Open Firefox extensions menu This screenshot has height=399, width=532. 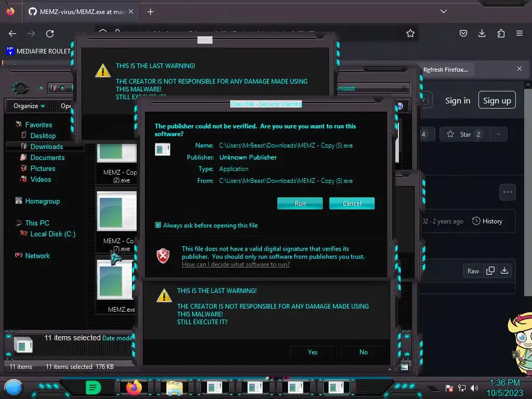(x=501, y=33)
